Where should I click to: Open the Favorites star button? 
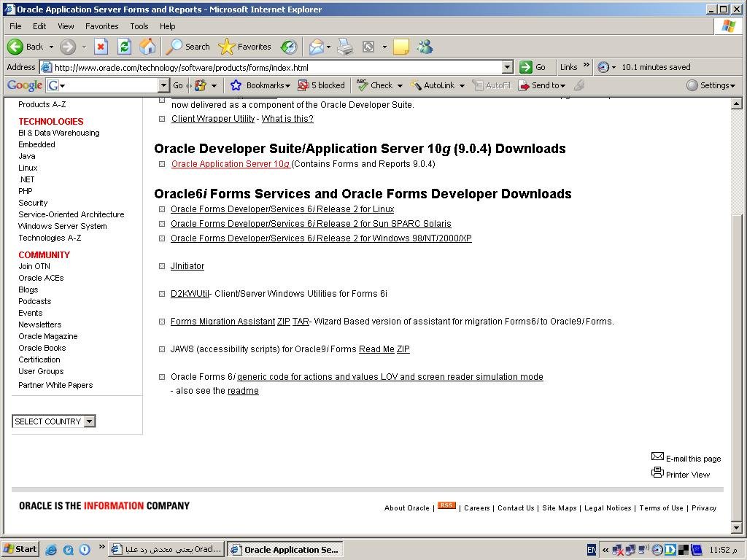[226, 47]
